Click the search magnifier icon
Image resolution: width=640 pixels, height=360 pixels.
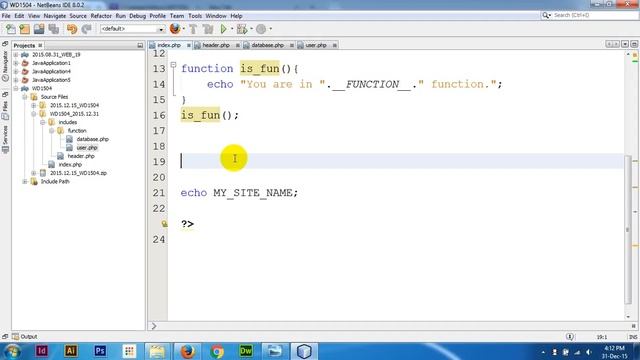coord(546,15)
